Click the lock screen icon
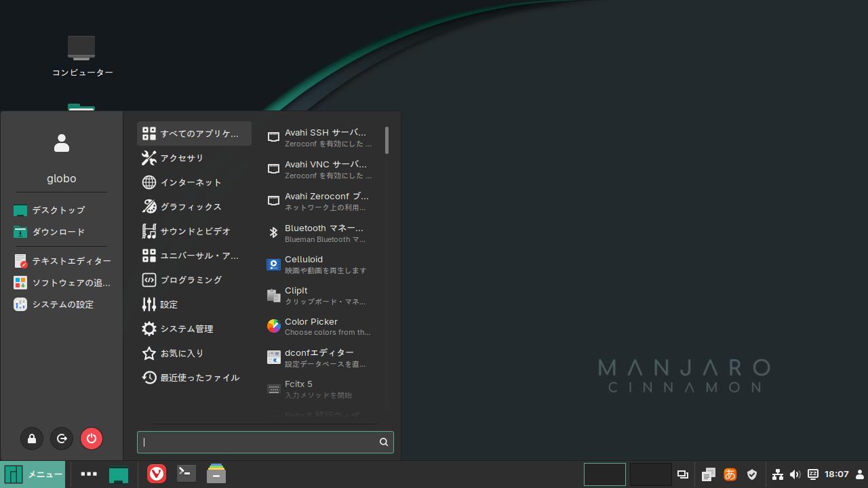The height and width of the screenshot is (488, 868). 32,439
